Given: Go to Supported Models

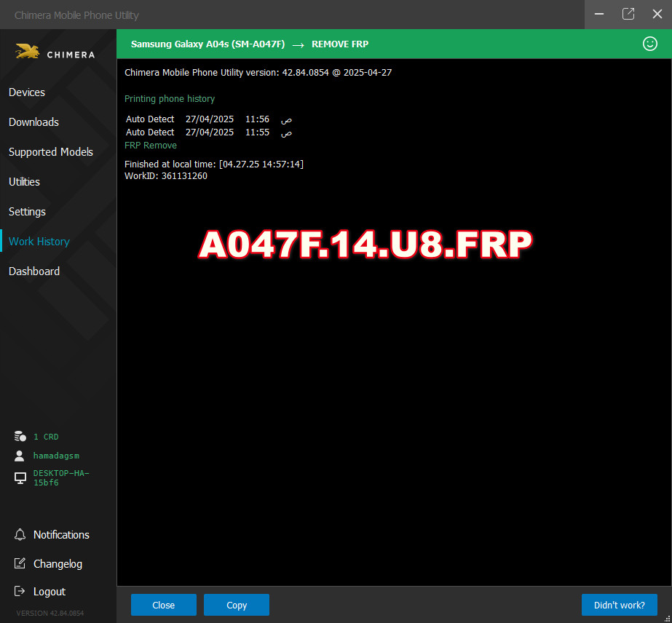Looking at the screenshot, I should coord(50,151).
